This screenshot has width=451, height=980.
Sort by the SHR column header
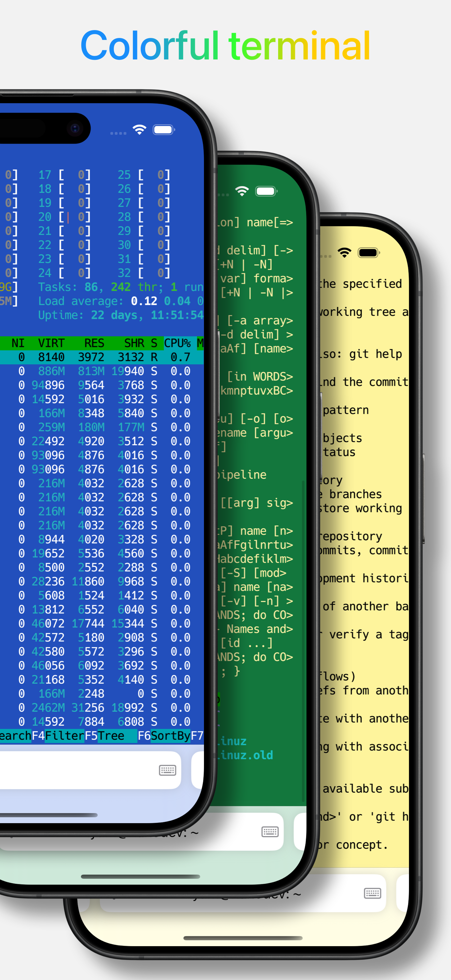(x=134, y=343)
